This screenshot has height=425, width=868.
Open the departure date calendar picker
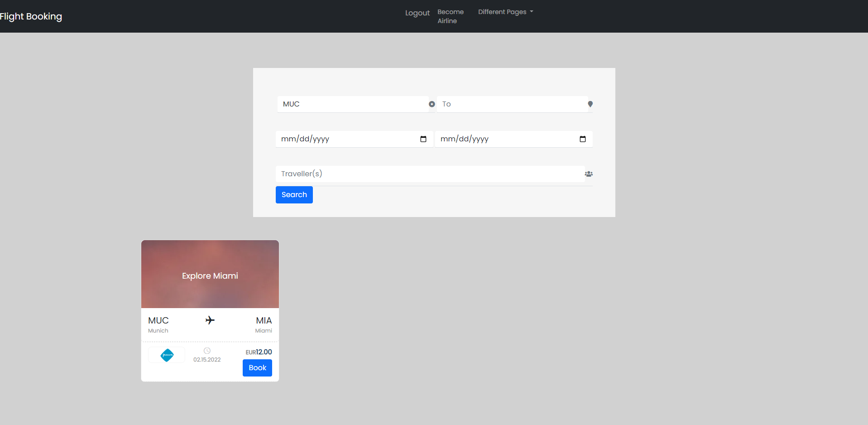tap(423, 139)
